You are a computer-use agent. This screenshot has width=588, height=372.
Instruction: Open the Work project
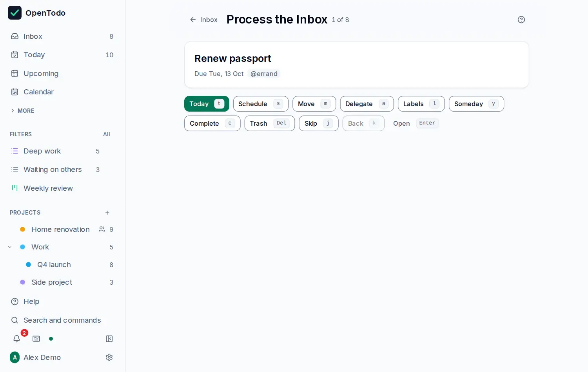coord(40,247)
